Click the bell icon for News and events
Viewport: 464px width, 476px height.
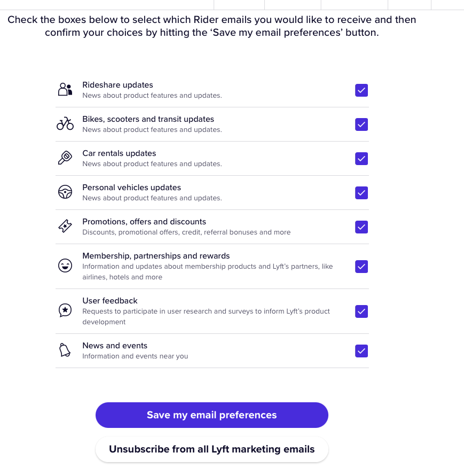65,350
